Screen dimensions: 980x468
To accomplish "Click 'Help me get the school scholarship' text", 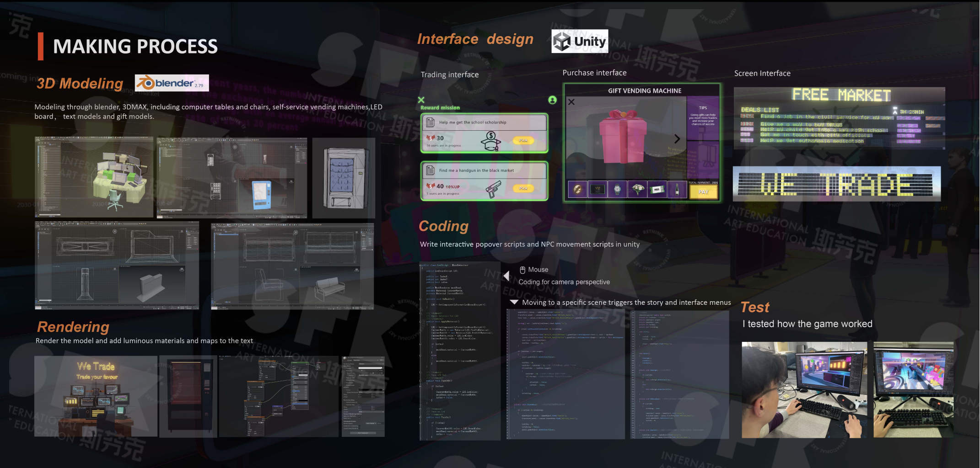I will pyautogui.click(x=473, y=122).
